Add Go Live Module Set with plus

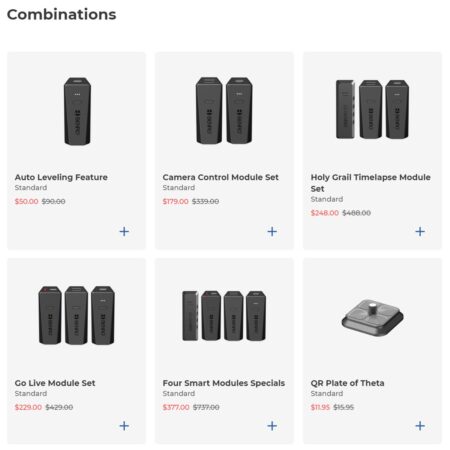(x=124, y=426)
